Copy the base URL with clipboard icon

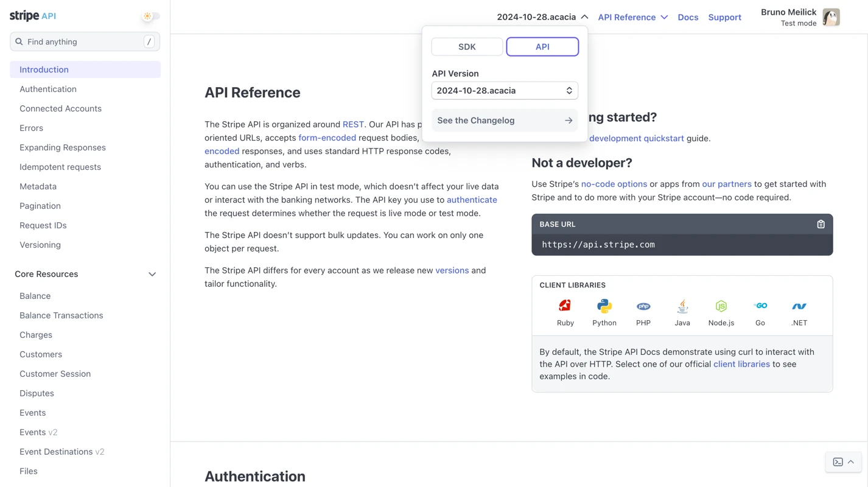[x=821, y=225]
